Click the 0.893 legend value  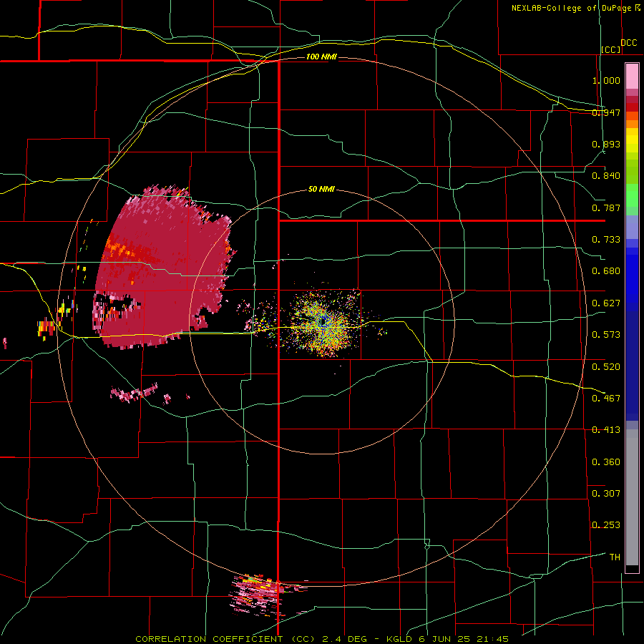pos(606,144)
